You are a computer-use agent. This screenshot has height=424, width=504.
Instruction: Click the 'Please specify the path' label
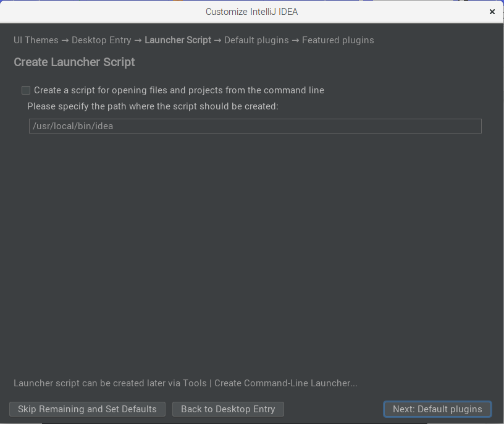click(x=153, y=106)
